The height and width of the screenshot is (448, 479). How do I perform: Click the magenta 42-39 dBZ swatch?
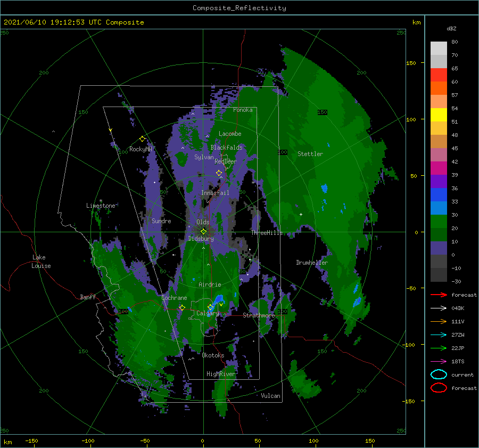click(x=439, y=168)
